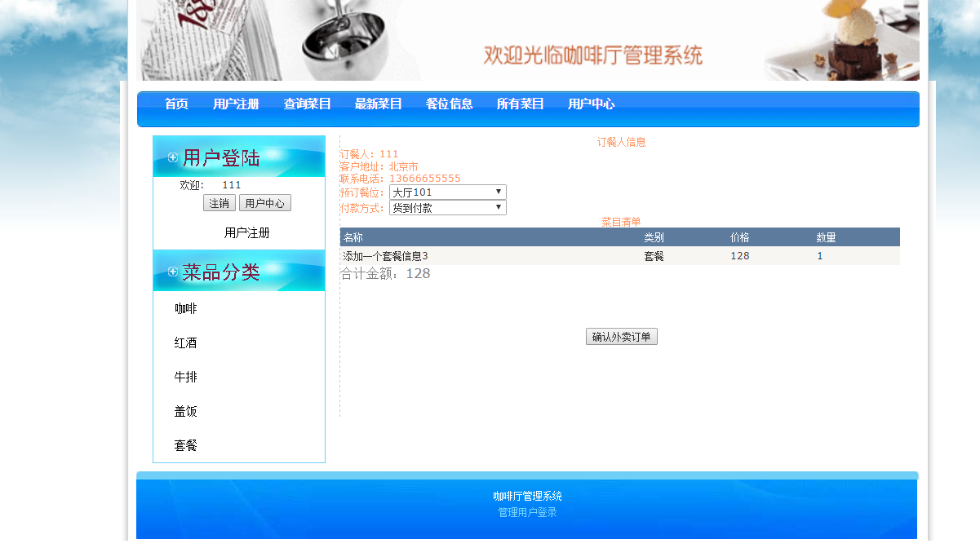Open 查询菜目 in the navigation bar
The height and width of the screenshot is (548, 980).
coord(307,104)
